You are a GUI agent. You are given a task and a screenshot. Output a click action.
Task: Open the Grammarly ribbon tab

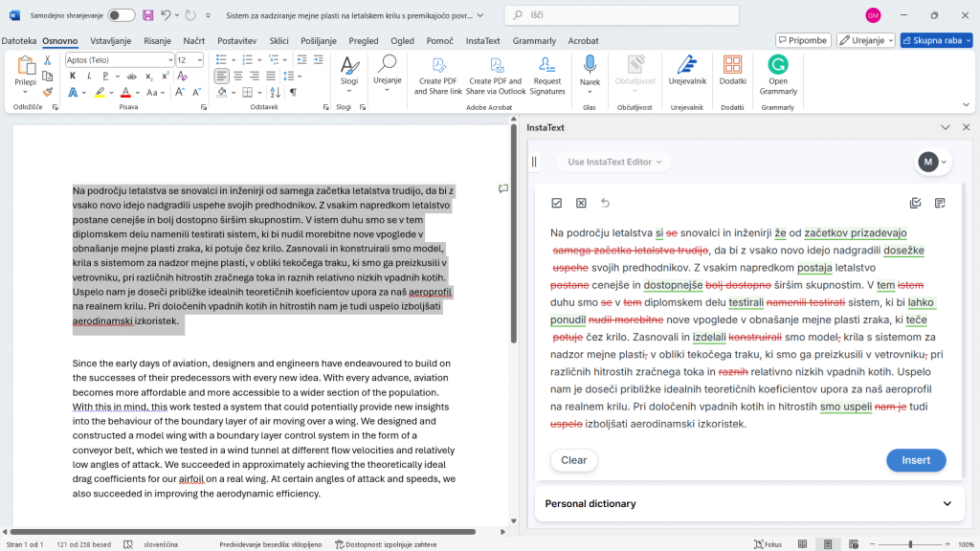tap(534, 40)
